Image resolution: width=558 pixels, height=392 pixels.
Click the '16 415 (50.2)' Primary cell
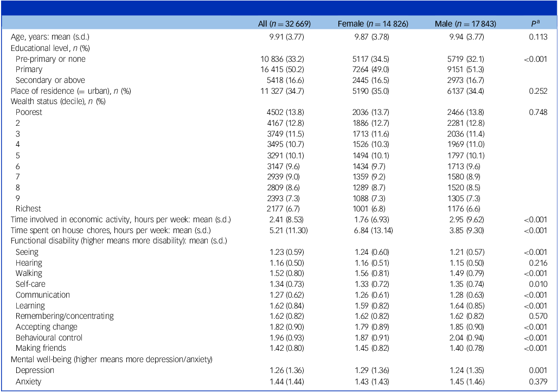[x=282, y=69]
